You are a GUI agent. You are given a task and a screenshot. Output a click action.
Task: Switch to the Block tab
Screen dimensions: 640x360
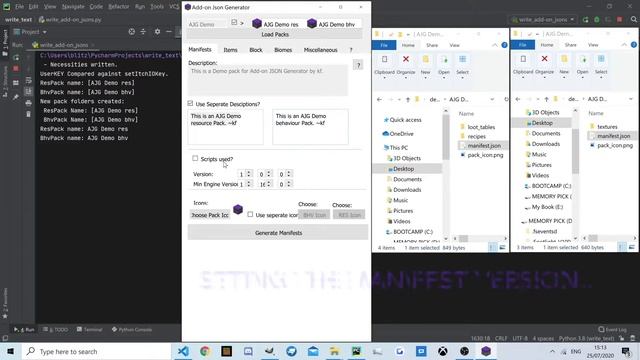(x=256, y=50)
